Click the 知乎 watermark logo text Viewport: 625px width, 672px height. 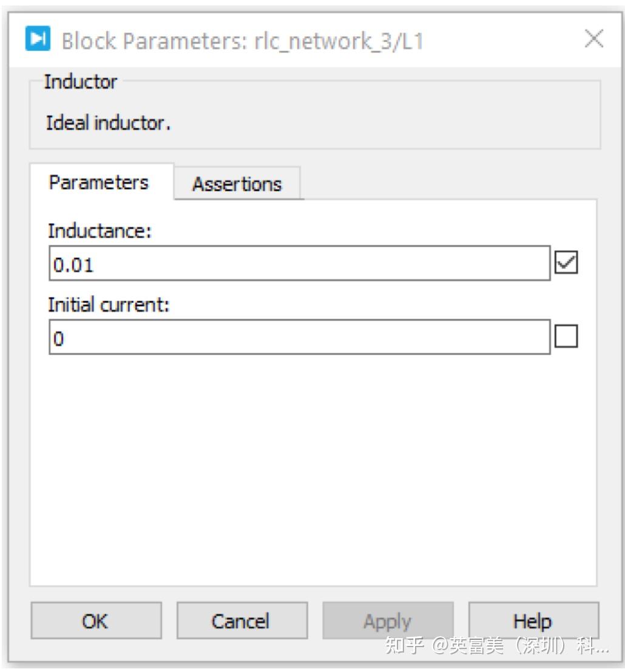pos(404,647)
